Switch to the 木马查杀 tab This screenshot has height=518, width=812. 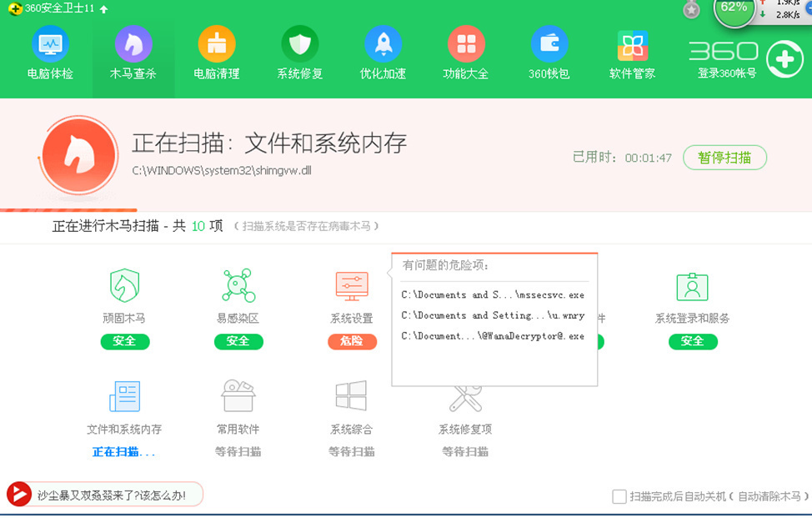[x=133, y=52]
